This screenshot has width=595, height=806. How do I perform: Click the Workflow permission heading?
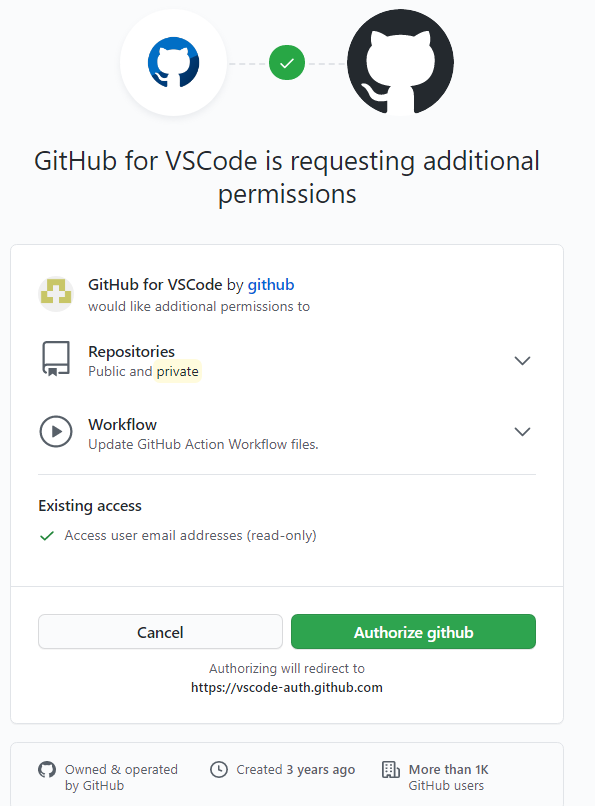click(122, 425)
